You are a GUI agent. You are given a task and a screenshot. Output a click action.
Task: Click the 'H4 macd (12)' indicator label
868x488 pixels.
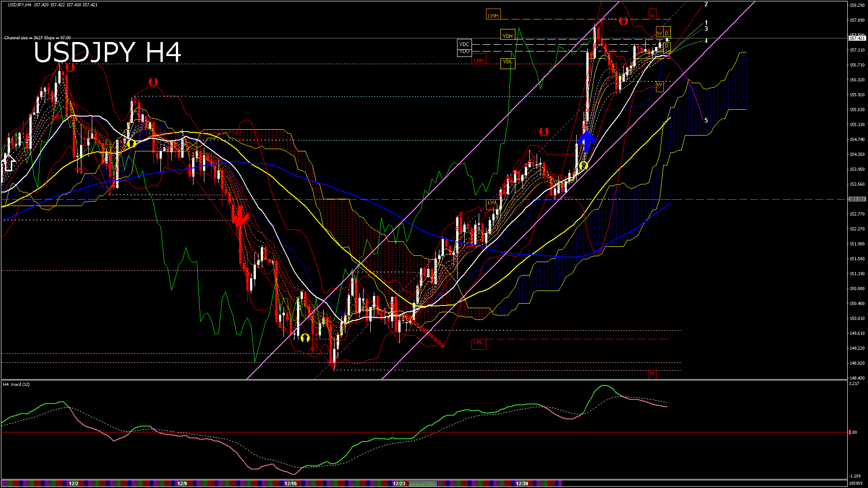pos(16,385)
